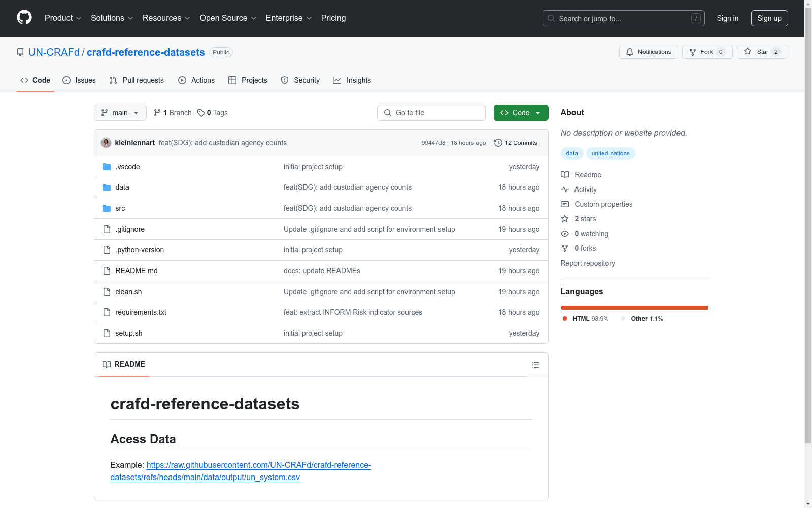Click the HTML 98.9% language legend

586,319
